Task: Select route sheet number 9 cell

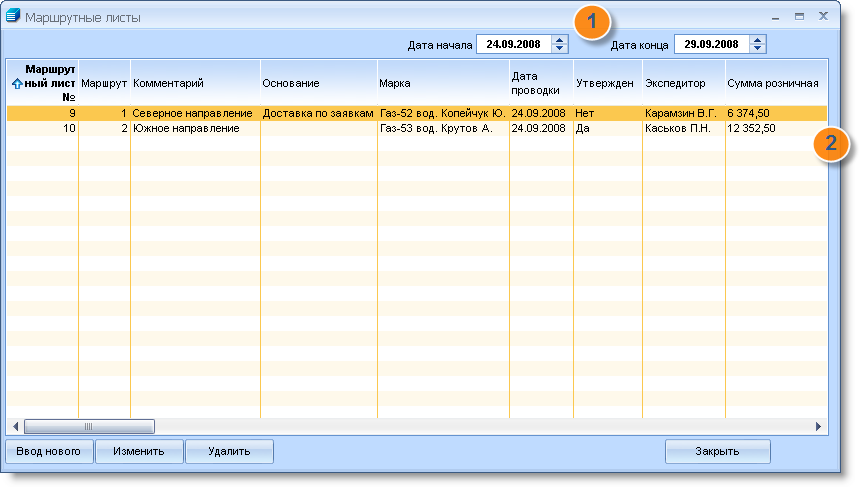Action: pyautogui.click(x=43, y=113)
